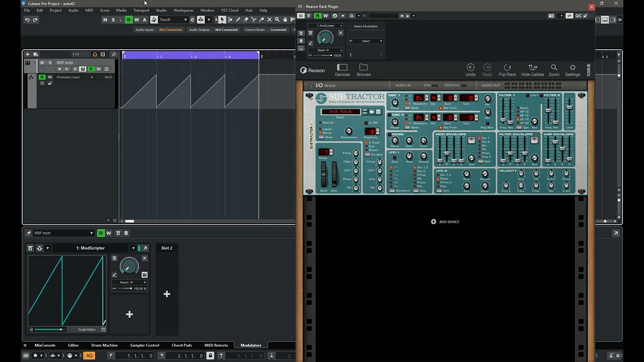Switch to the MixConsole tab
This screenshot has height=362, width=644.
(x=45, y=345)
